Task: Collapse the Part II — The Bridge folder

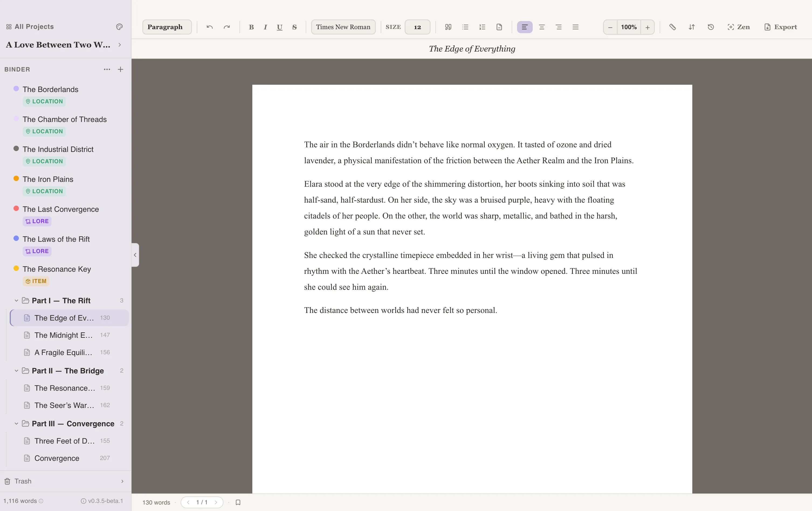Action: pyautogui.click(x=16, y=371)
